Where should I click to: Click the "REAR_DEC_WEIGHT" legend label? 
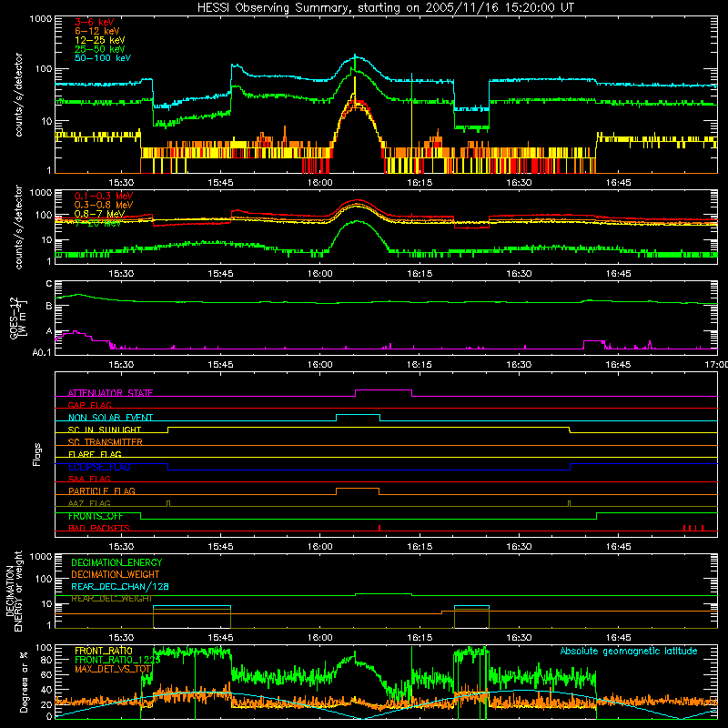[x=111, y=599]
